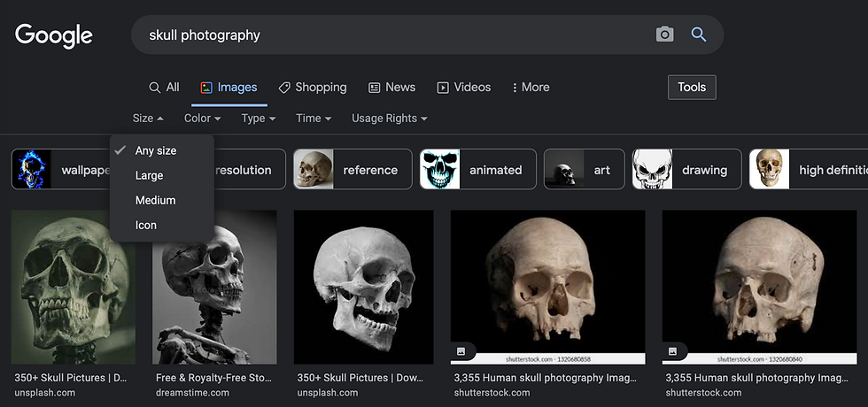Switch to the News tab
The height and width of the screenshot is (407, 868).
coord(391,88)
